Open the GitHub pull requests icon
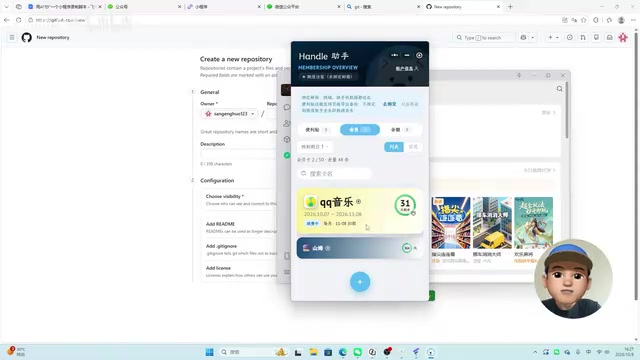Screen dimensions: 640x360 [583, 38]
